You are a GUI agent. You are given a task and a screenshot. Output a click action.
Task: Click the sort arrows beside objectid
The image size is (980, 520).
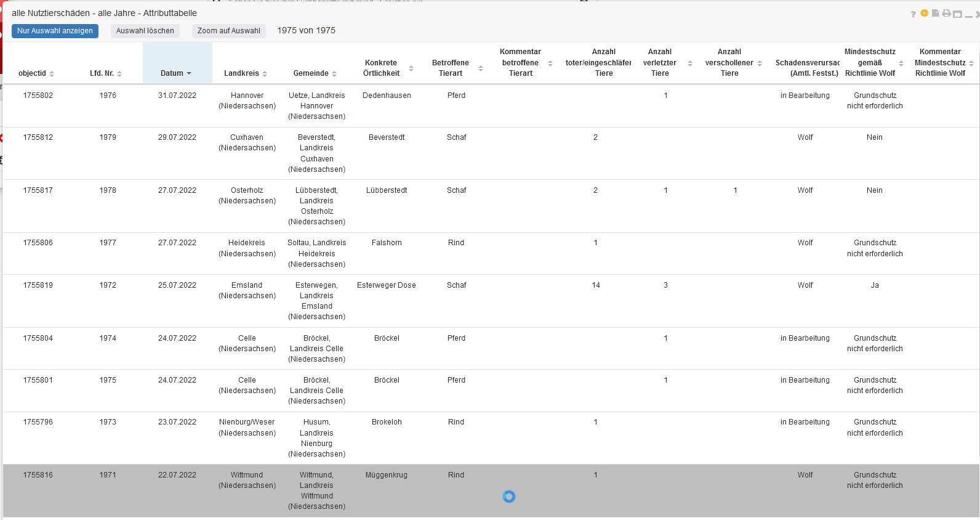[52, 73]
